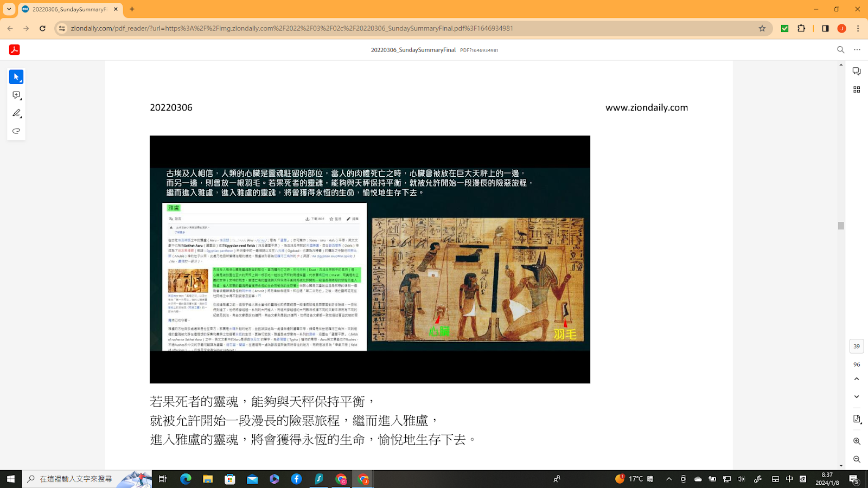Open the clock showing 8:37
Image resolution: width=868 pixels, height=488 pixels.
pyautogui.click(x=827, y=479)
